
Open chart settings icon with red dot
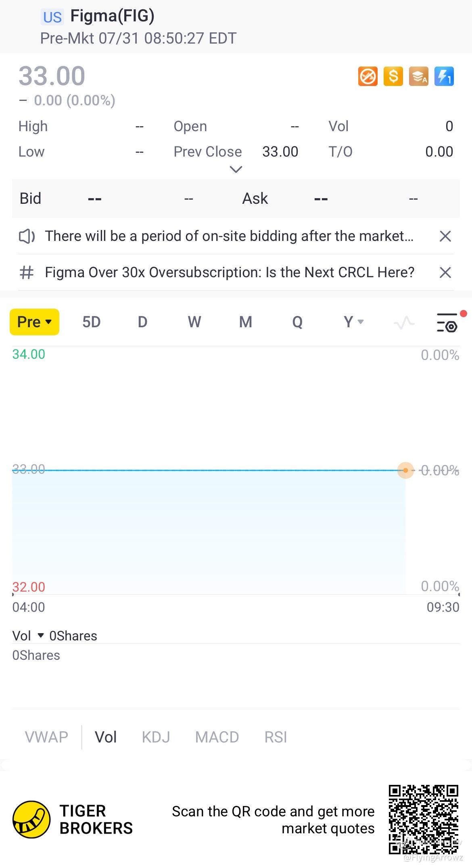(x=447, y=322)
